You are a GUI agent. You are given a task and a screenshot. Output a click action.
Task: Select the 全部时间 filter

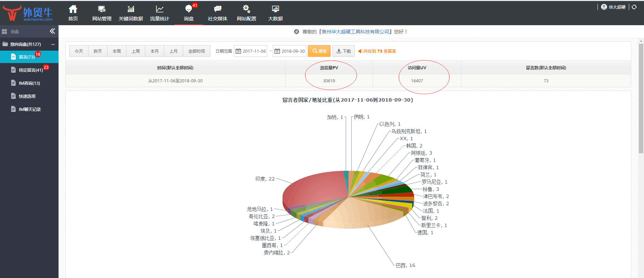click(x=197, y=51)
